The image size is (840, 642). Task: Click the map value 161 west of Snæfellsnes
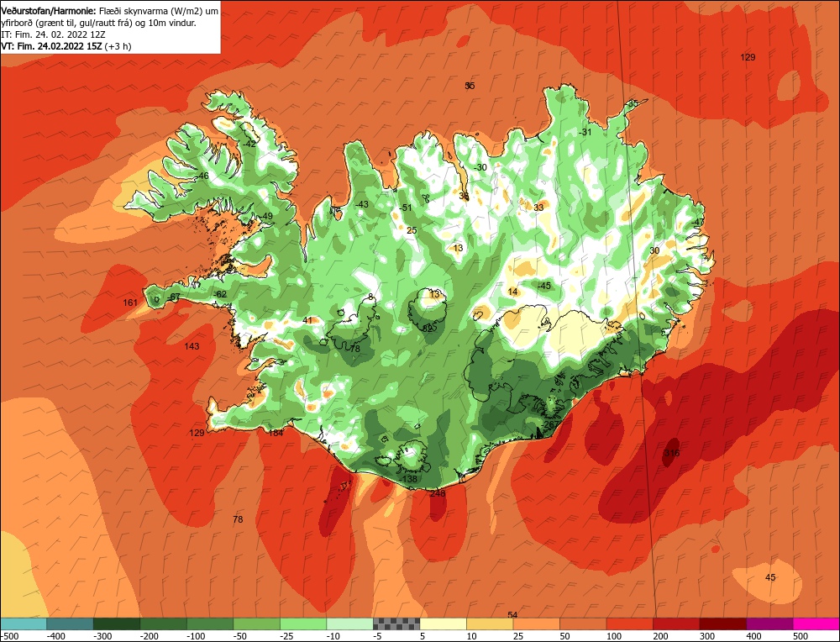click(x=130, y=303)
